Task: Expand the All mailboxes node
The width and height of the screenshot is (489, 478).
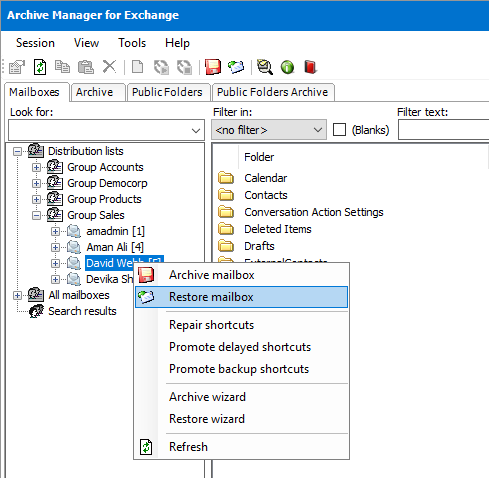Action: pyautogui.click(x=17, y=295)
